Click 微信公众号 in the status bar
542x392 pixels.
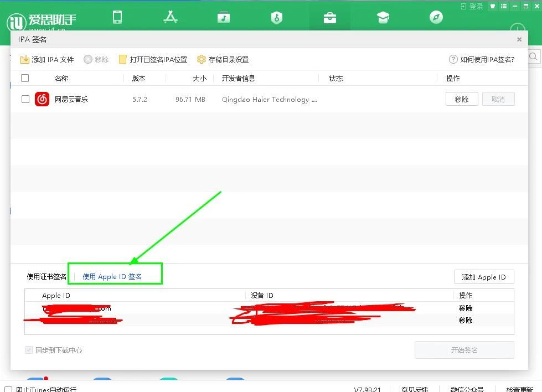pos(467,390)
